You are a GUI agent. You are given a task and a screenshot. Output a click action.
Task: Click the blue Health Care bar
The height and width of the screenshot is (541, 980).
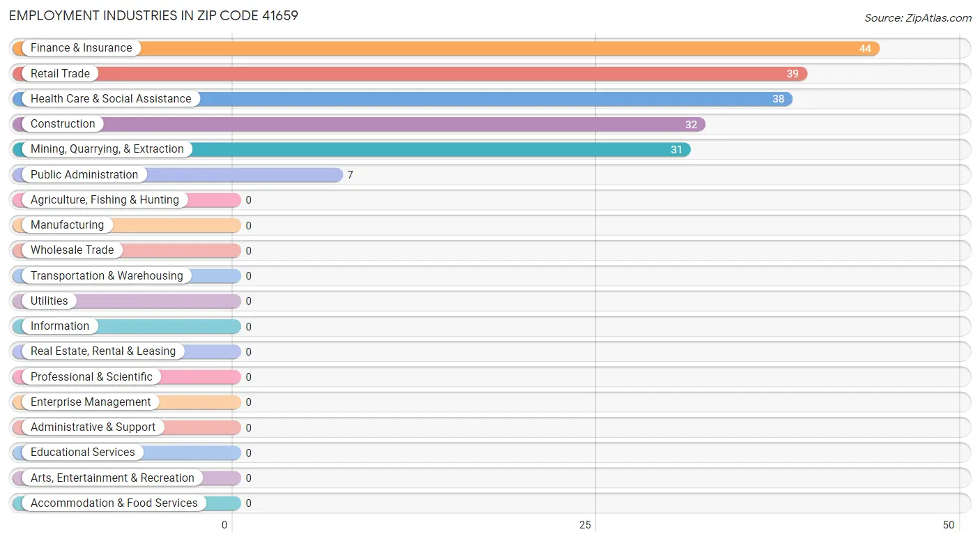tap(402, 99)
